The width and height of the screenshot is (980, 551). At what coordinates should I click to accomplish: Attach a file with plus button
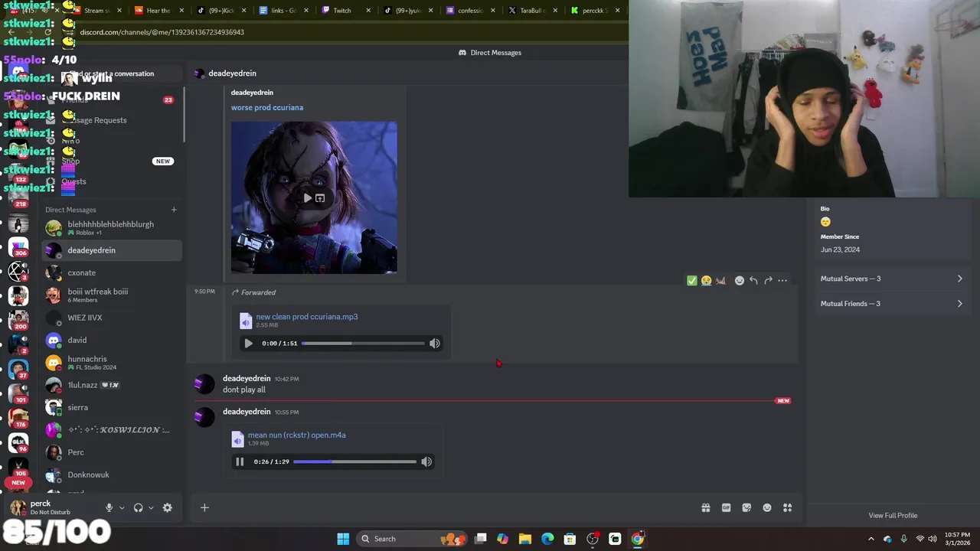[204, 507]
